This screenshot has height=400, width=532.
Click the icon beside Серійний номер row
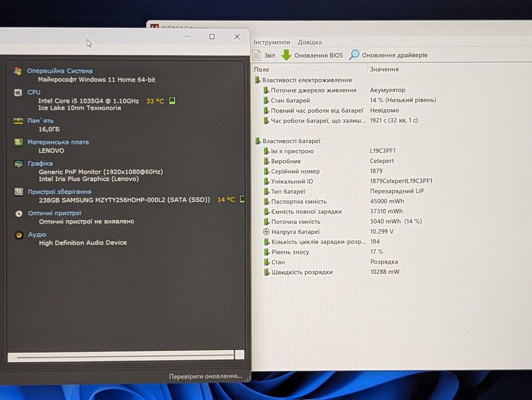coord(266,171)
